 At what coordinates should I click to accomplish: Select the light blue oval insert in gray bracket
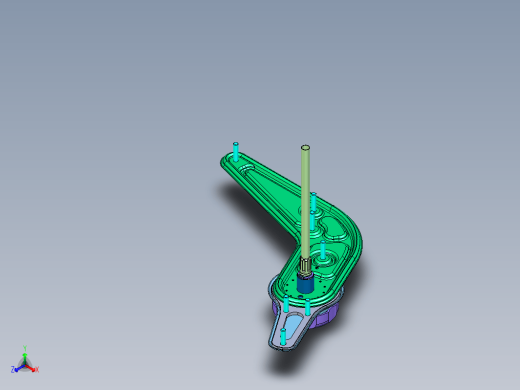(x=294, y=327)
